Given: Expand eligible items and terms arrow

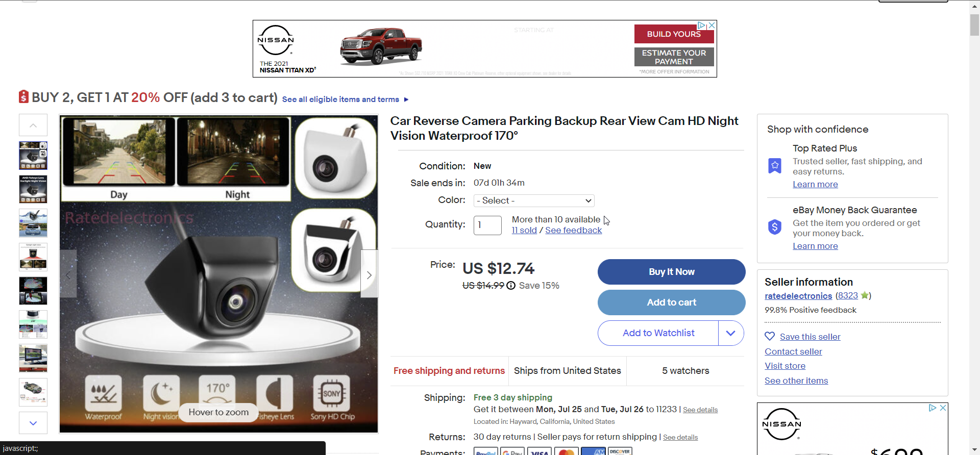Looking at the screenshot, I should point(406,99).
